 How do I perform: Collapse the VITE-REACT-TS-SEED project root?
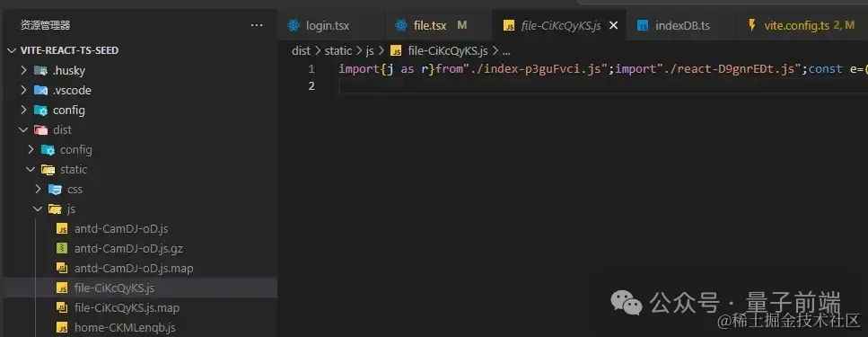[13, 50]
